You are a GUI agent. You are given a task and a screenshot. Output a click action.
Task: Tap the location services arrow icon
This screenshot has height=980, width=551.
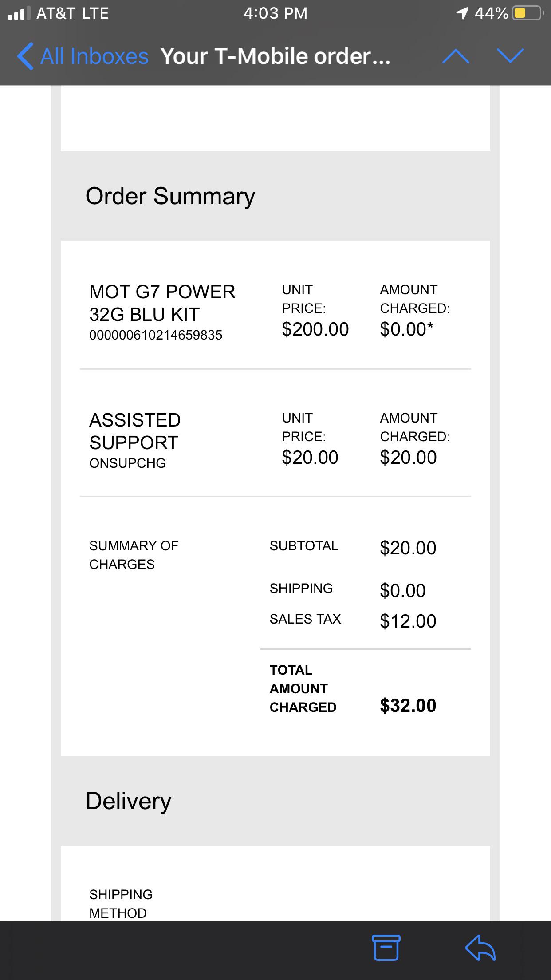tap(461, 12)
